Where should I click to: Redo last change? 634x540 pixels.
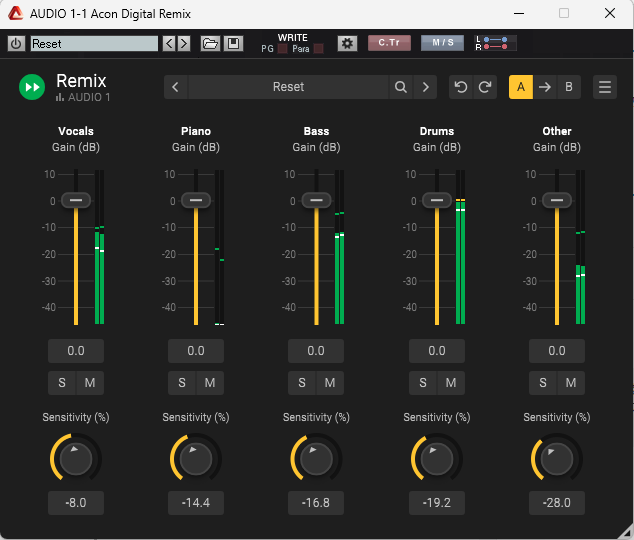tap(485, 87)
